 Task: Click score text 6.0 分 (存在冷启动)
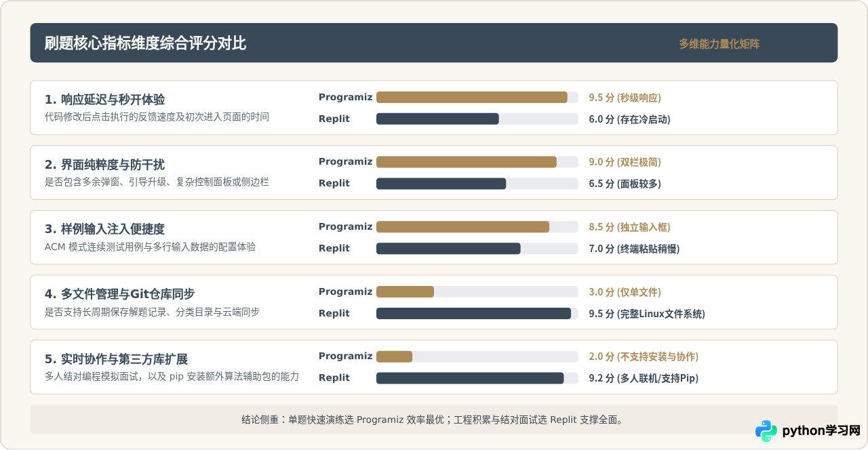629,119
